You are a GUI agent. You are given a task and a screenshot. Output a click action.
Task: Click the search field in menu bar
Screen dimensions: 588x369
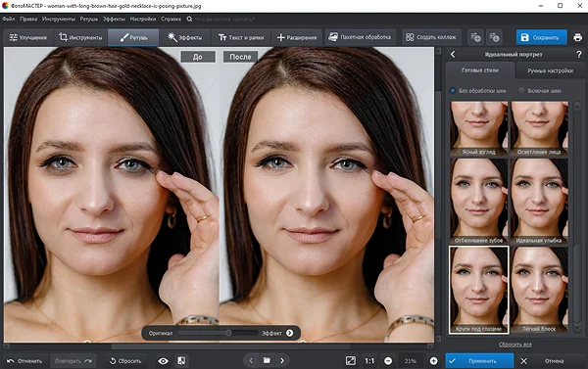[x=225, y=19]
